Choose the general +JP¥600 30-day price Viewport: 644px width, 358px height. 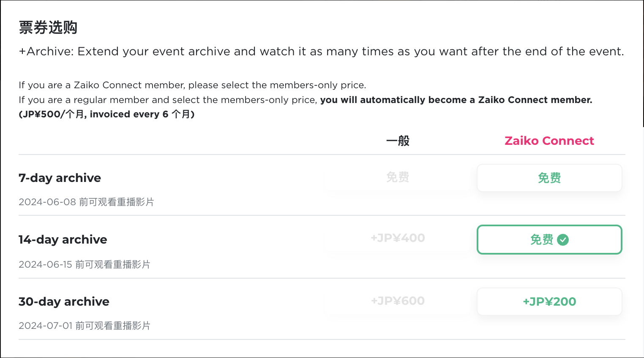[x=398, y=301]
